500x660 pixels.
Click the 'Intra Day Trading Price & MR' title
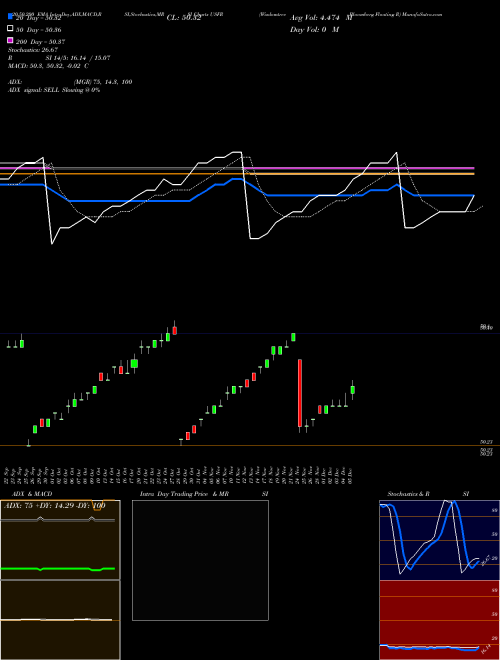click(184, 494)
